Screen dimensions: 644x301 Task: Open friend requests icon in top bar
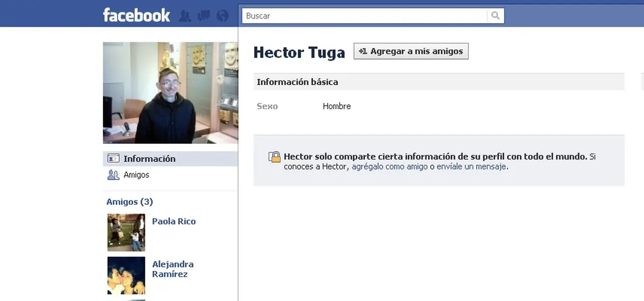(185, 16)
